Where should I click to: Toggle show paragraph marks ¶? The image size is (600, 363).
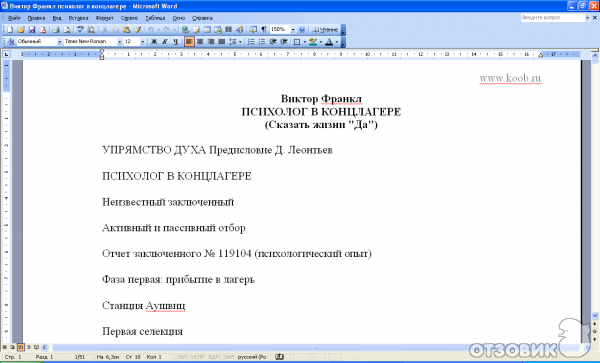pos(264,29)
